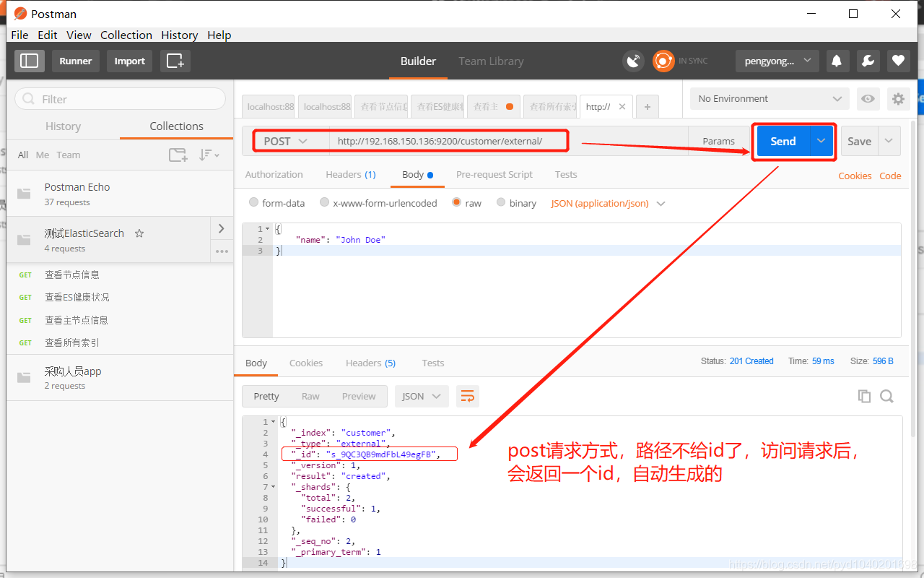Open the response JSON format dropdown
The image size is (924, 578).
pyautogui.click(x=422, y=396)
